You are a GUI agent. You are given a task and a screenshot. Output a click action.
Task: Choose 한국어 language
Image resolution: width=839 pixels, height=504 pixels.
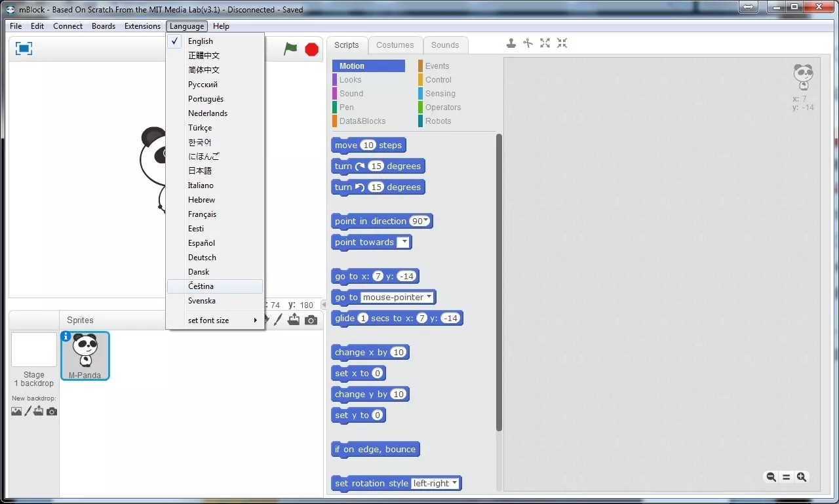(x=216, y=142)
